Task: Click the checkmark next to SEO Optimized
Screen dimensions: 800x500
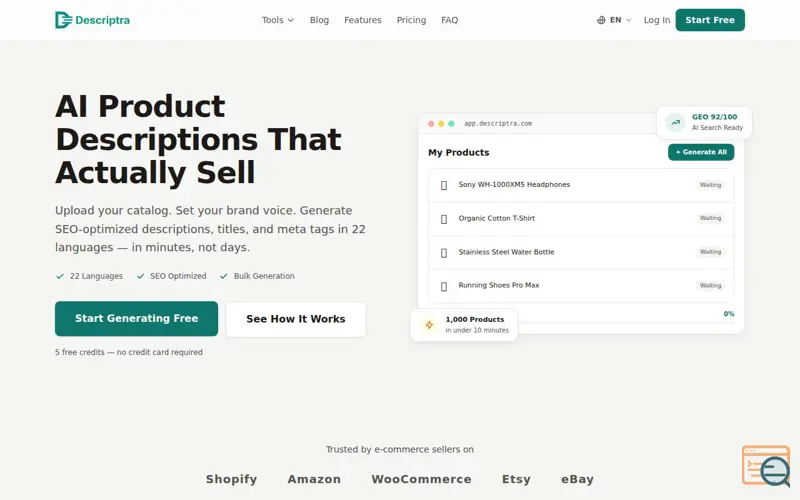Action: pos(140,276)
